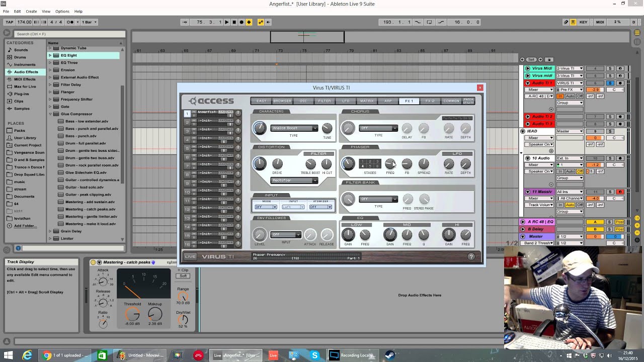This screenshot has height=362, width=644.
Task: Open the Distortion type dropdown showing Rectifier
Action: [x=294, y=180]
